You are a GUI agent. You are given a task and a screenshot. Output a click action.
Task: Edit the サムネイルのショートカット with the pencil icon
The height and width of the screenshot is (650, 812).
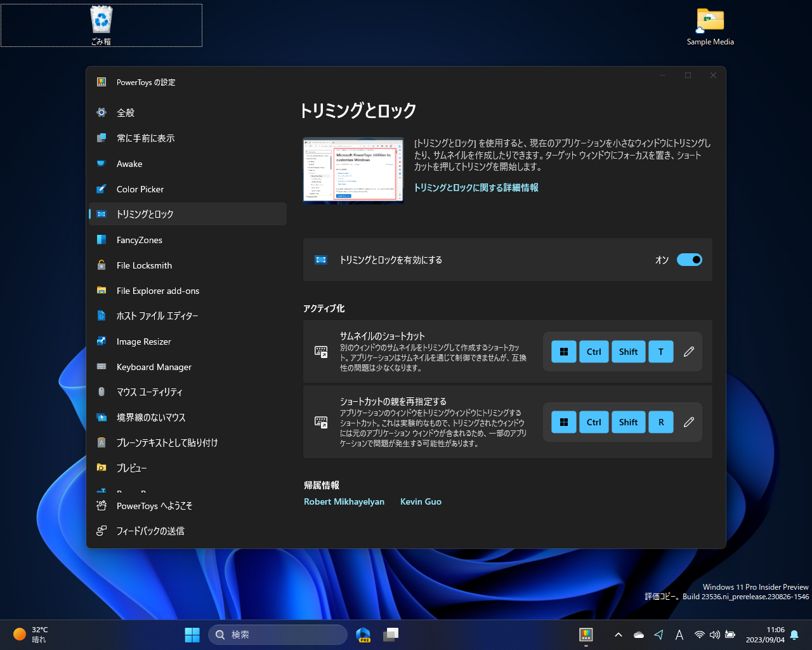coord(689,351)
